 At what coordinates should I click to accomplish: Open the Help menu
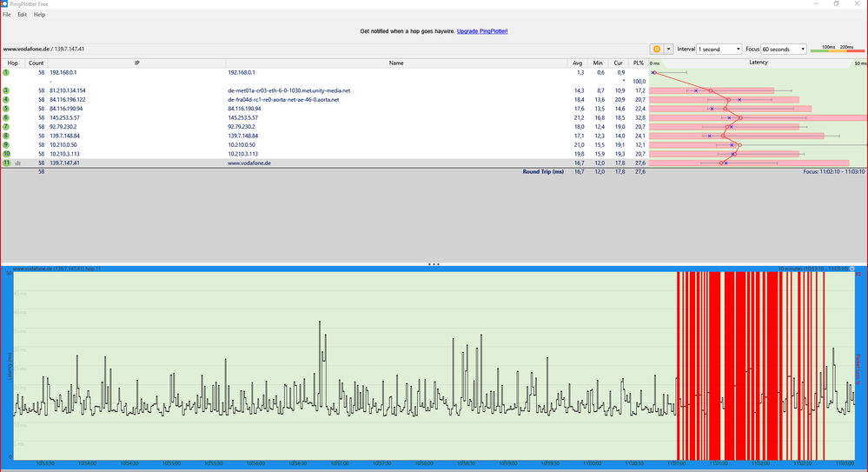39,15
